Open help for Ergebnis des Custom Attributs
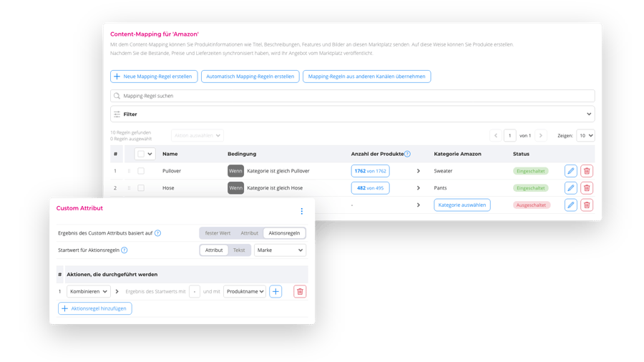The height and width of the screenshot is (362, 644). click(x=157, y=233)
